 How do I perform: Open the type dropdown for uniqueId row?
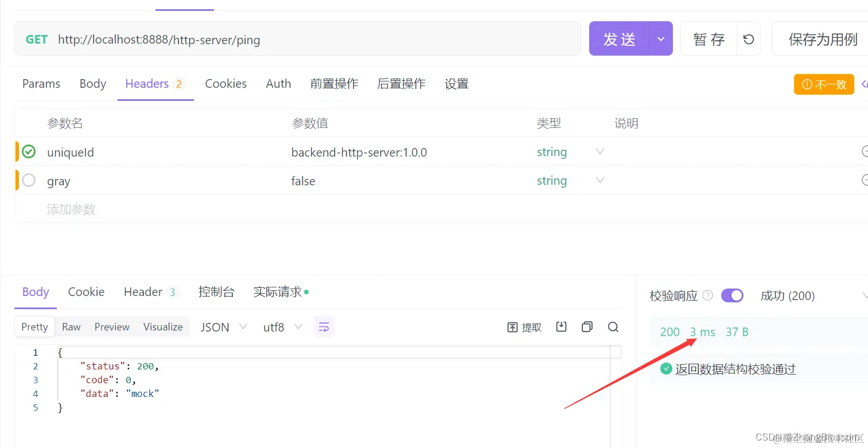(x=600, y=151)
